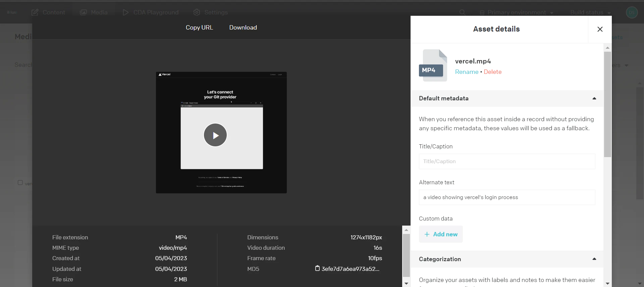Click the 16s video duration value
The height and width of the screenshot is (287, 644).
[x=378, y=248]
